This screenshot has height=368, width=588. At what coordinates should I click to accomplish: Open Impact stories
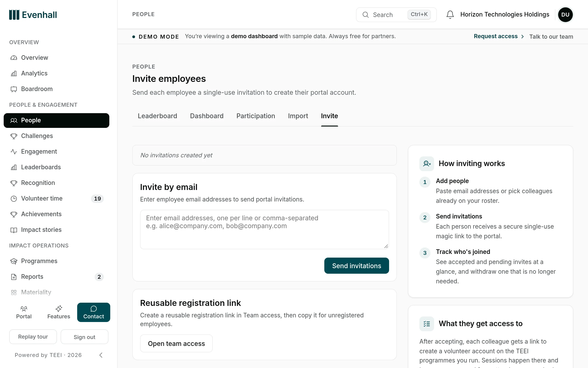(56, 230)
